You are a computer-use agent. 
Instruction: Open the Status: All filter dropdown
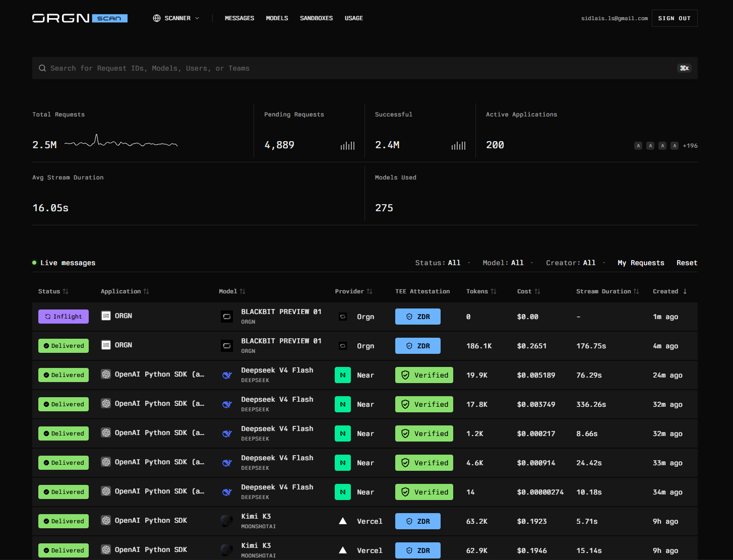click(443, 263)
